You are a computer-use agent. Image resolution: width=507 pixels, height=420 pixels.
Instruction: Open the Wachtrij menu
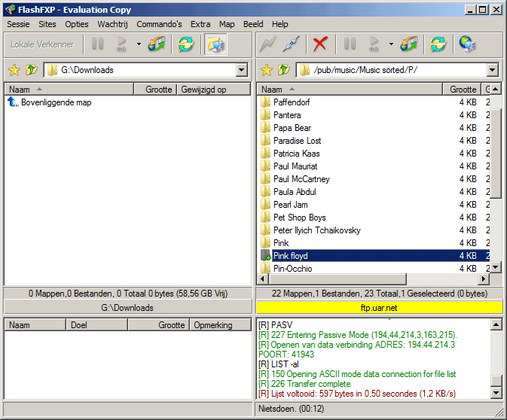112,24
